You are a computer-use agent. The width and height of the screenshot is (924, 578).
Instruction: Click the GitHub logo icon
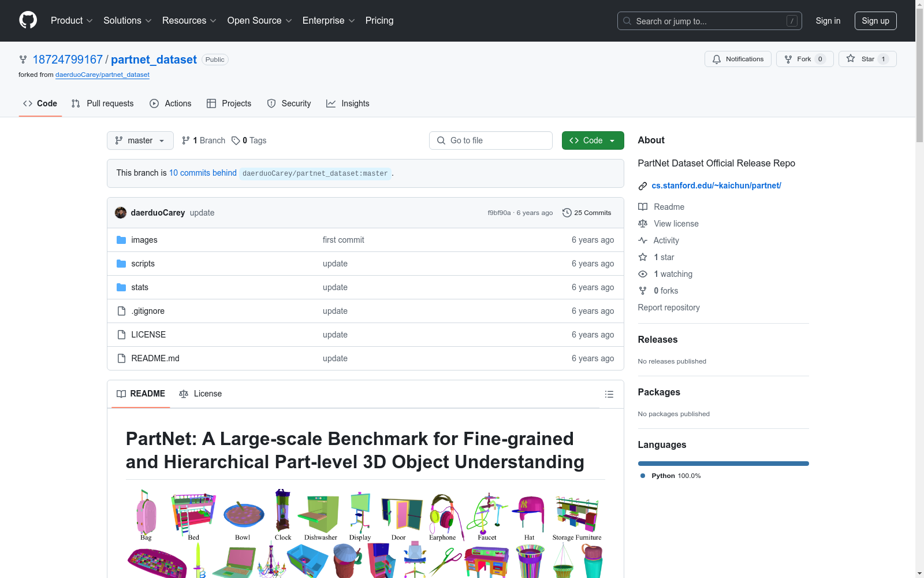tap(28, 20)
